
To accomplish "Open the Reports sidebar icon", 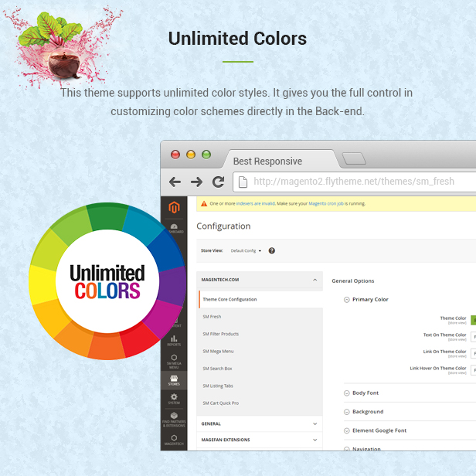I will (x=173, y=340).
